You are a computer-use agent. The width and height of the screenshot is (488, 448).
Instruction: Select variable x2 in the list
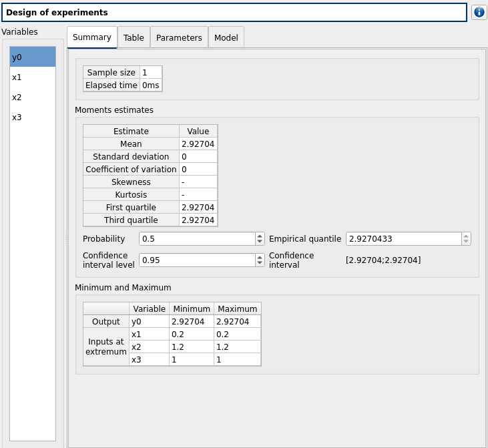(33, 97)
